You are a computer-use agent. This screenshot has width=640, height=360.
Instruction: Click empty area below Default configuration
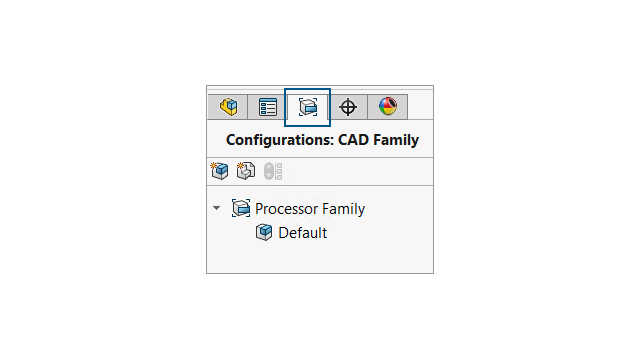pyautogui.click(x=320, y=258)
